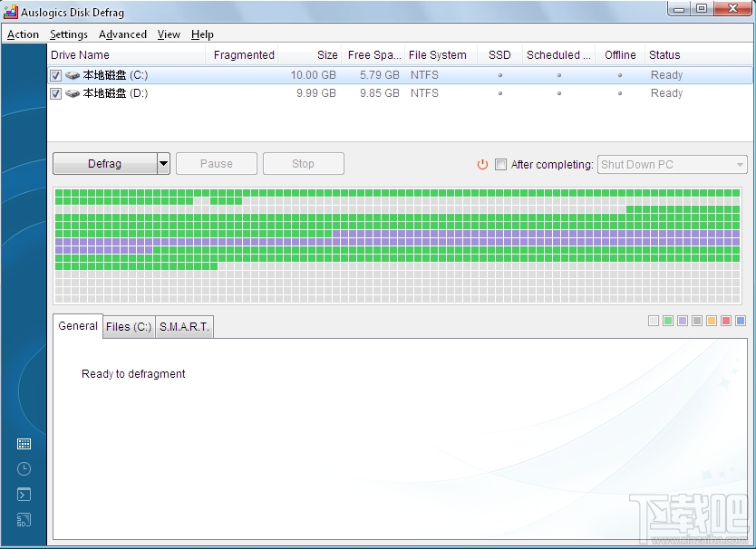Open the scheduler clock icon in sidebar

[x=24, y=468]
